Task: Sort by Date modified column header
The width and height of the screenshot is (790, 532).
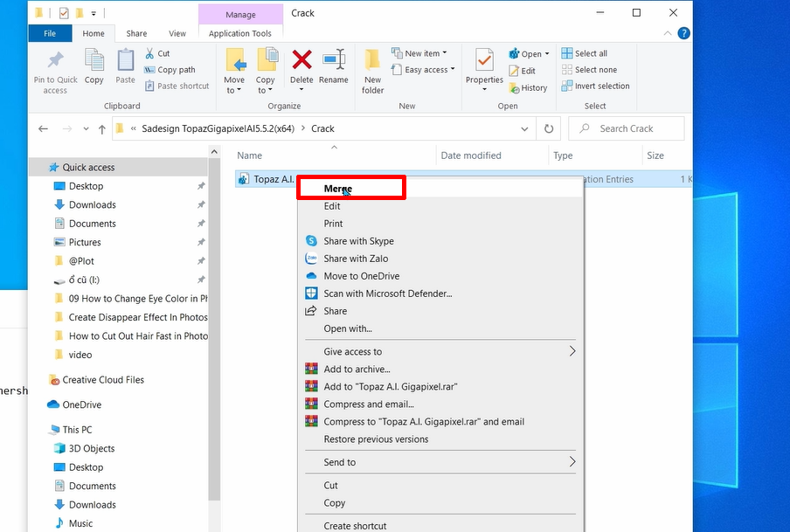Action: (491, 155)
